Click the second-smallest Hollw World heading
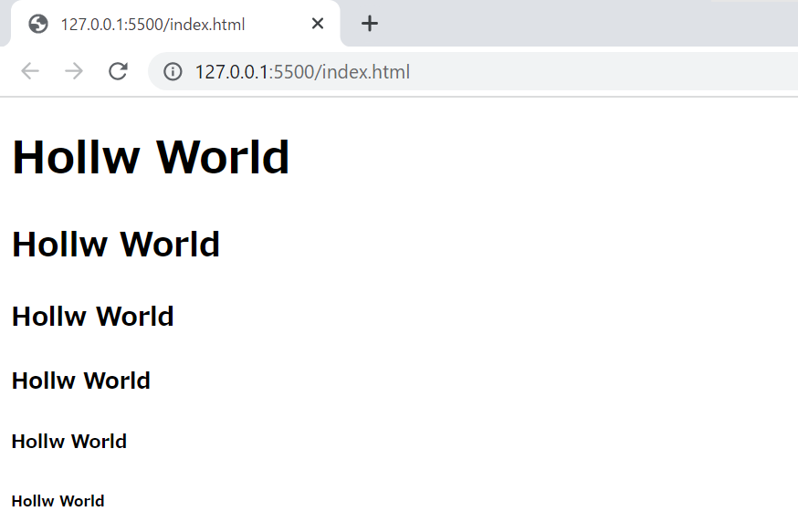Screen dimensions: 798x532 click(68, 442)
